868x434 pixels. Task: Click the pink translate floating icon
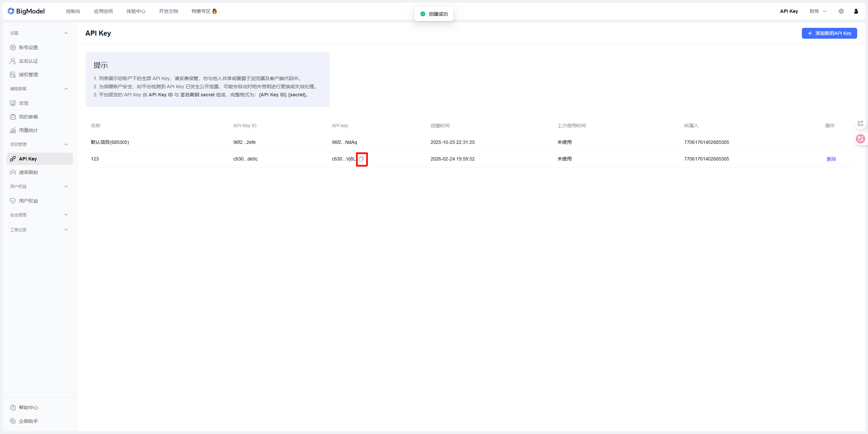(x=860, y=139)
